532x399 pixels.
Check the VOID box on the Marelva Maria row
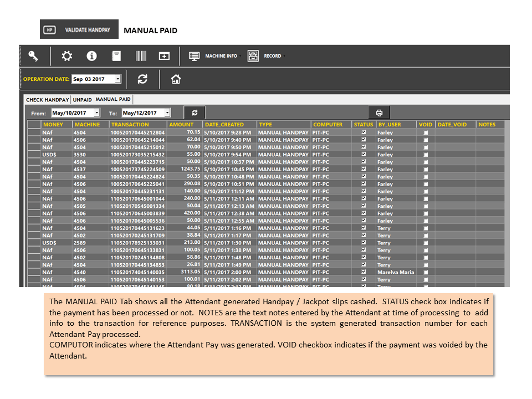tap(426, 272)
